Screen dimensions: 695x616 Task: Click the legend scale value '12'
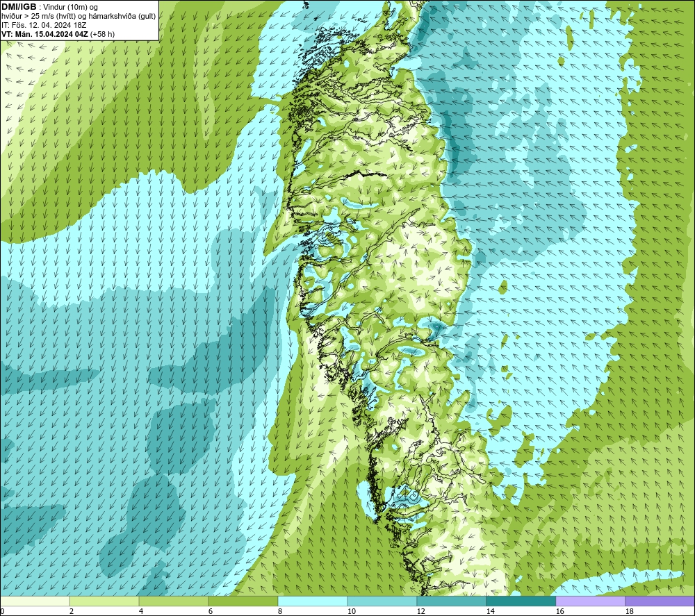pyautogui.click(x=421, y=611)
